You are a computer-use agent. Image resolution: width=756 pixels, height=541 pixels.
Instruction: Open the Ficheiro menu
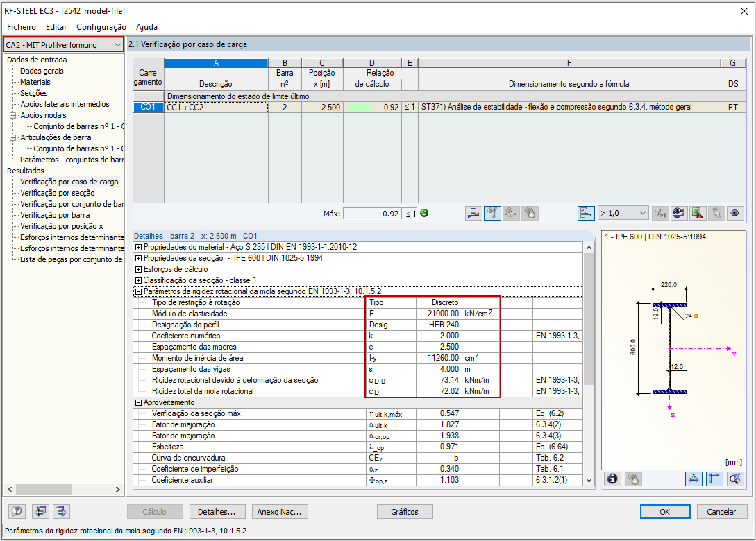pos(22,27)
